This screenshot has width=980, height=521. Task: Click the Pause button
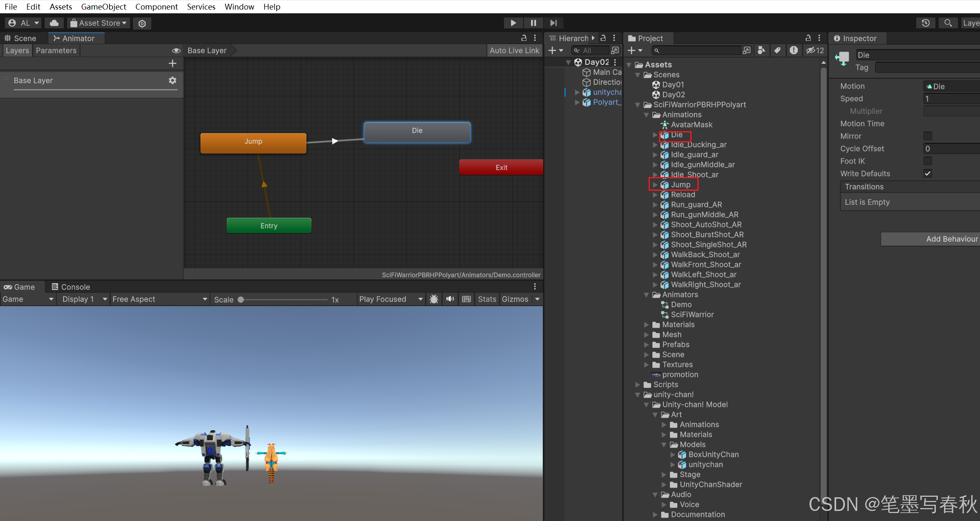tap(533, 23)
